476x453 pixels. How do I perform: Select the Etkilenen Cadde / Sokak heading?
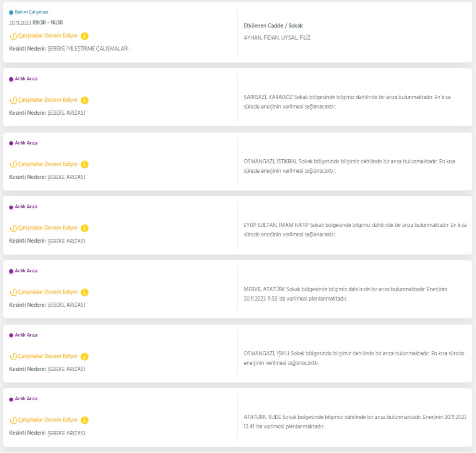273,26
